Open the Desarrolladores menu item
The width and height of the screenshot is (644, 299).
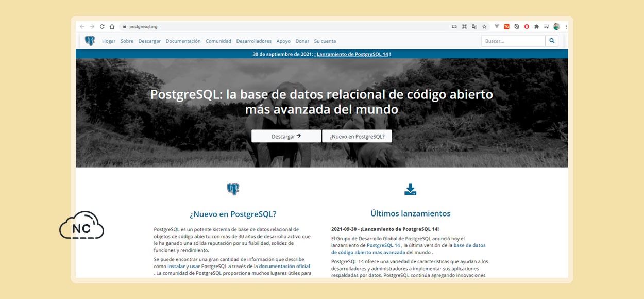click(254, 41)
